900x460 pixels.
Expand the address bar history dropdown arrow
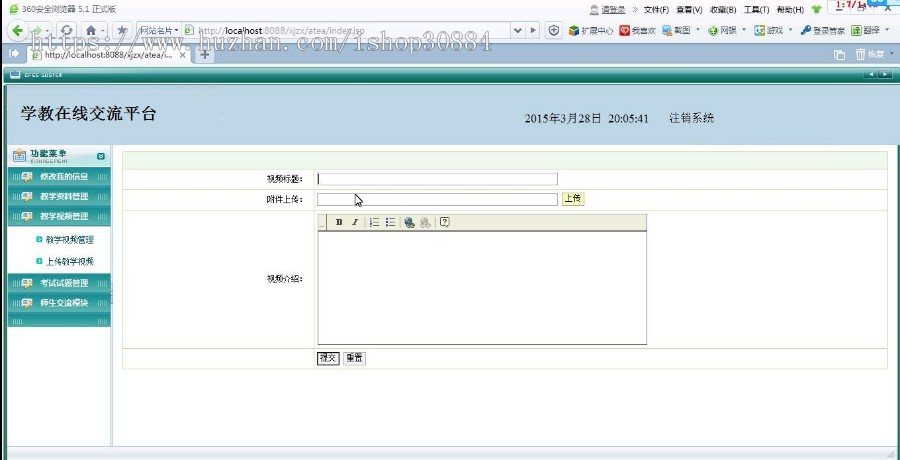click(x=518, y=30)
